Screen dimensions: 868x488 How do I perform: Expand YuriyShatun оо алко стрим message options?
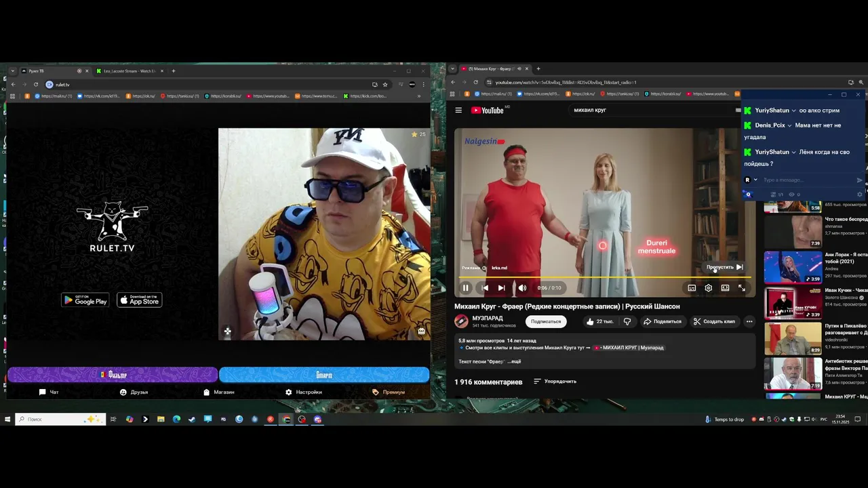(794, 110)
